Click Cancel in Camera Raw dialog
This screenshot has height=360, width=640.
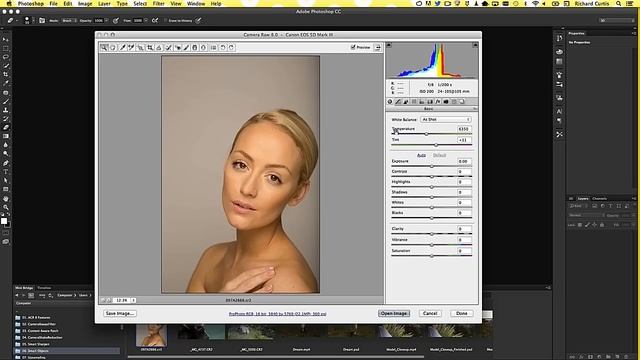[x=430, y=313]
